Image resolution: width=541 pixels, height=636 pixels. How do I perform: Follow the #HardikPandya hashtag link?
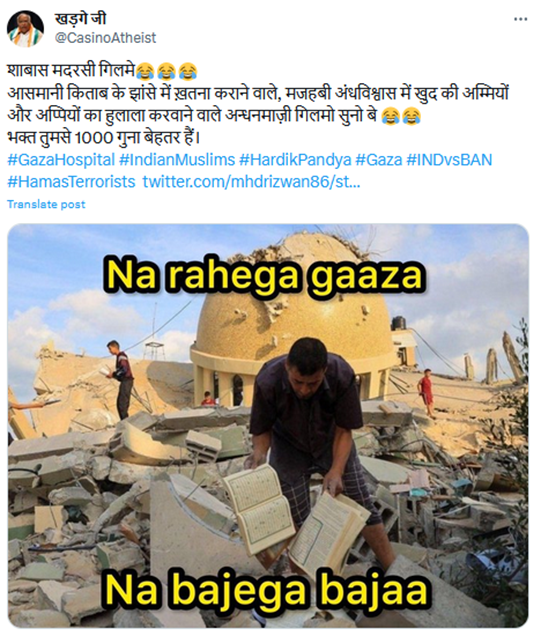click(295, 160)
